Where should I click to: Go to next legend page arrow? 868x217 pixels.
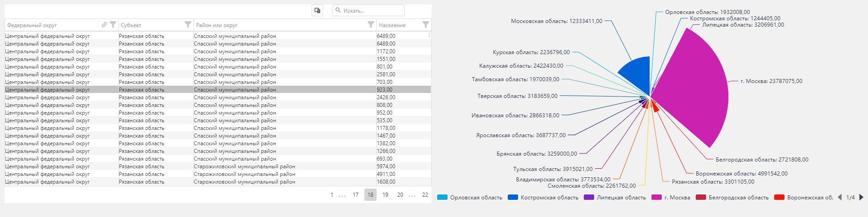coord(861,197)
